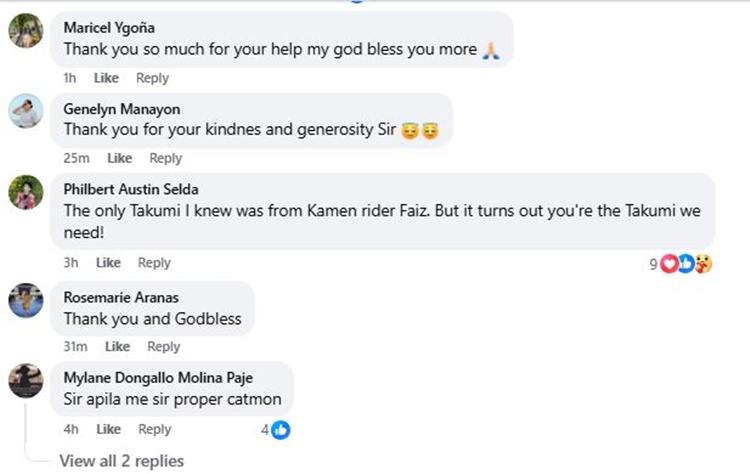750x474 pixels.
Task: Like Philbert Austin Selda's comment
Action: tap(108, 263)
